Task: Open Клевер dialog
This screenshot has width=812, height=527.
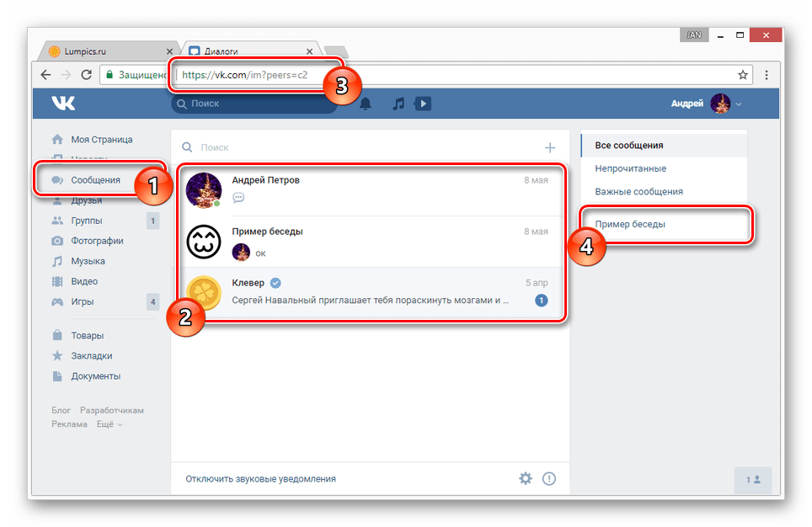Action: [371, 292]
